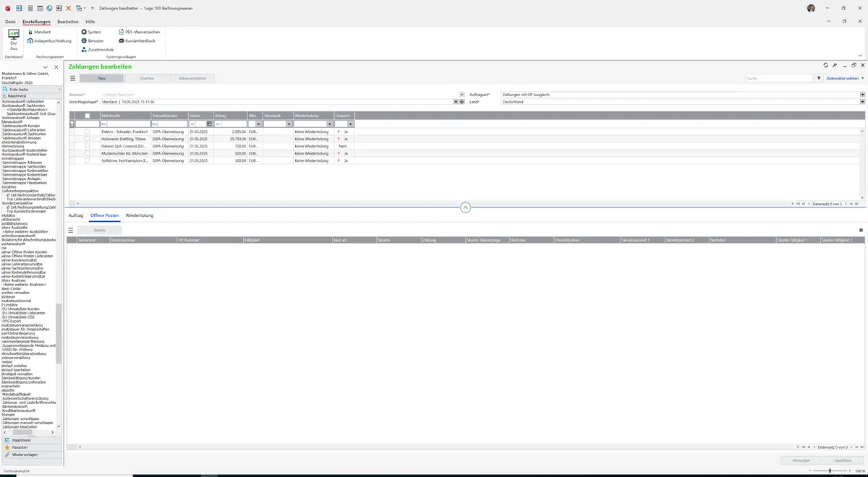The image size is (868, 477).
Task: Check the Italiano SpA, Cosenza row
Action: pyautogui.click(x=88, y=146)
